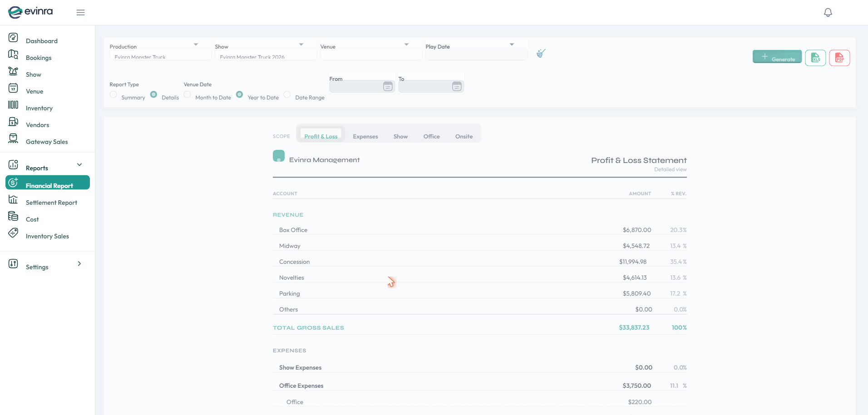Toggle the hamburger sidebar menu
Screen dimensions: 868x415
tap(80, 12)
